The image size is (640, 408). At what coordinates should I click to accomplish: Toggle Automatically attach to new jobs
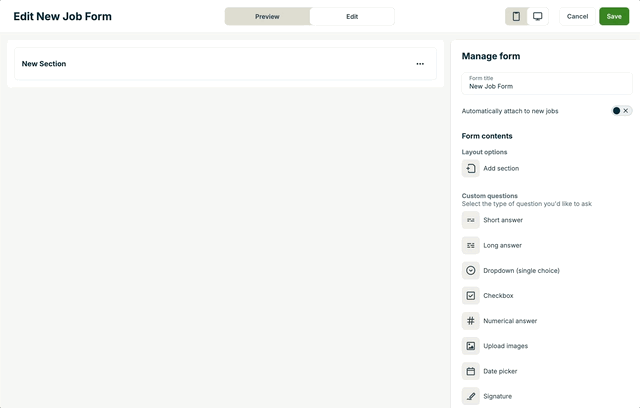coord(621,111)
